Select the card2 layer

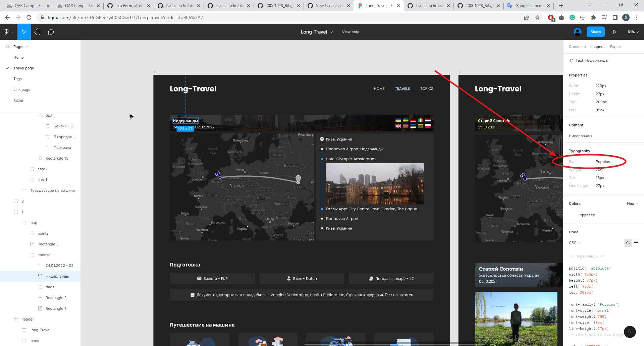(40, 169)
